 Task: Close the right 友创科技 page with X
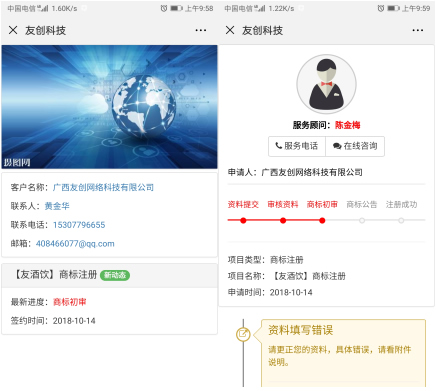[x=230, y=30]
